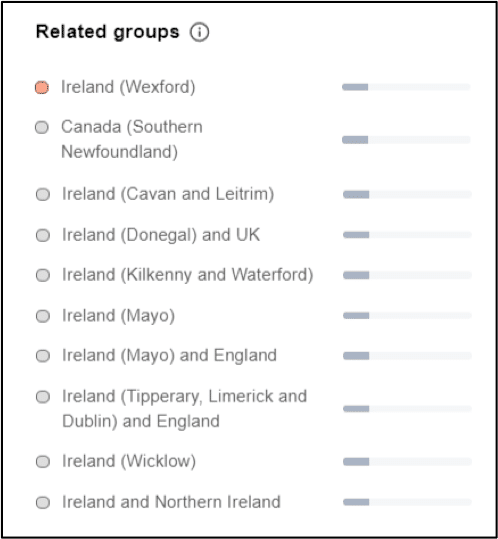Select the Ireland (Tipperary, Limerick and Dublin) circle
The width and height of the screenshot is (498, 539).
tap(43, 397)
